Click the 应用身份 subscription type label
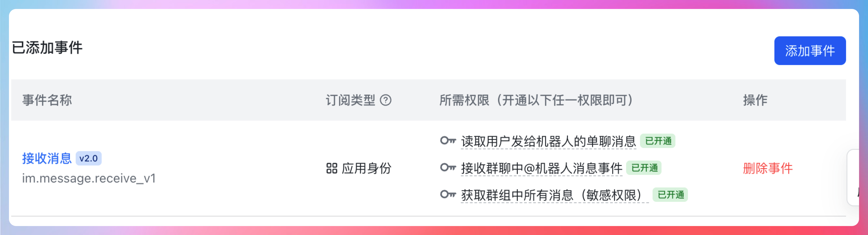The height and width of the screenshot is (235, 868). coord(366,168)
